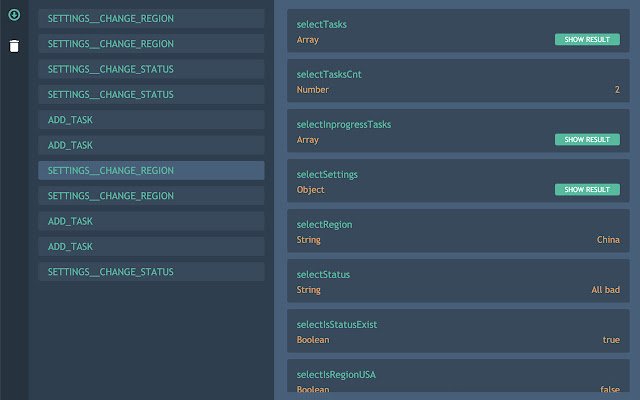Show result for selectSettings

click(x=587, y=189)
